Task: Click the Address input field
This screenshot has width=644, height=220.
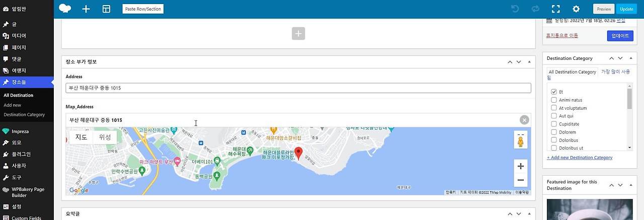Action: tap(298, 88)
